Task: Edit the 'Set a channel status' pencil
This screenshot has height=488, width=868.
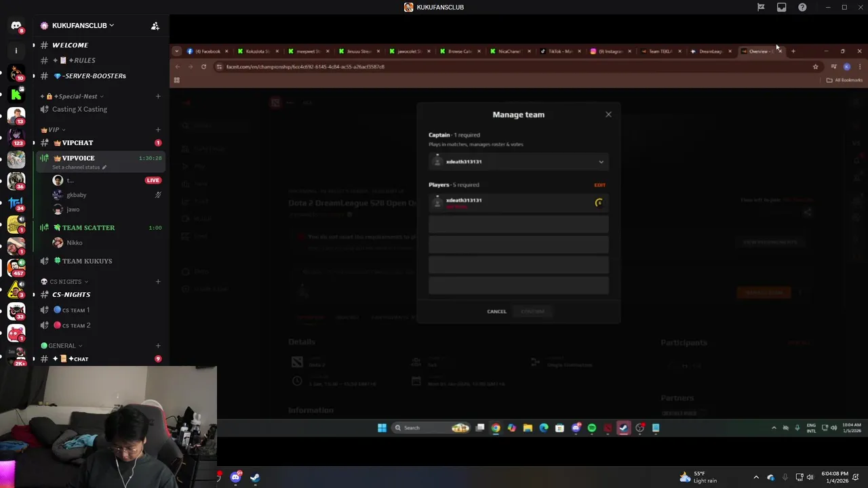Action: pyautogui.click(x=104, y=167)
